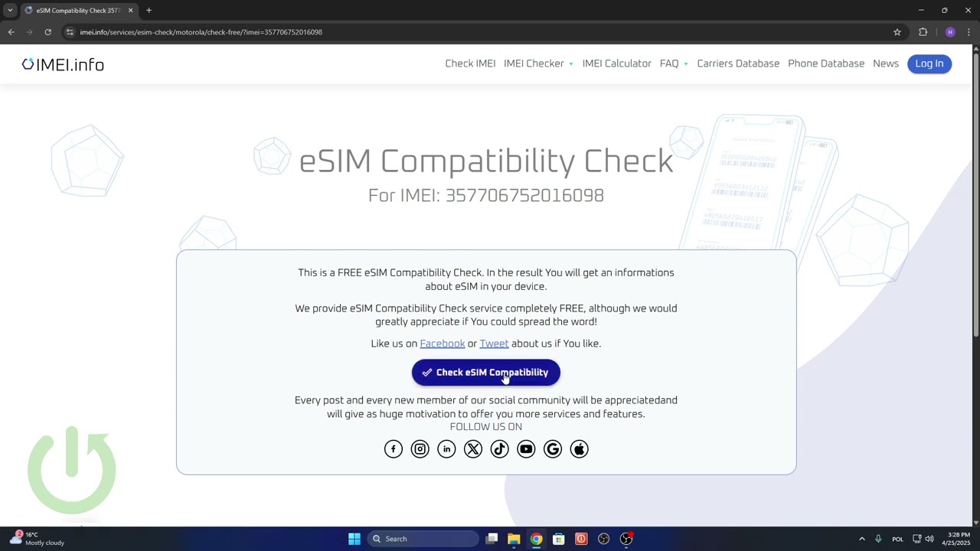
Task: Open the Phone Database menu item
Action: tap(826, 64)
